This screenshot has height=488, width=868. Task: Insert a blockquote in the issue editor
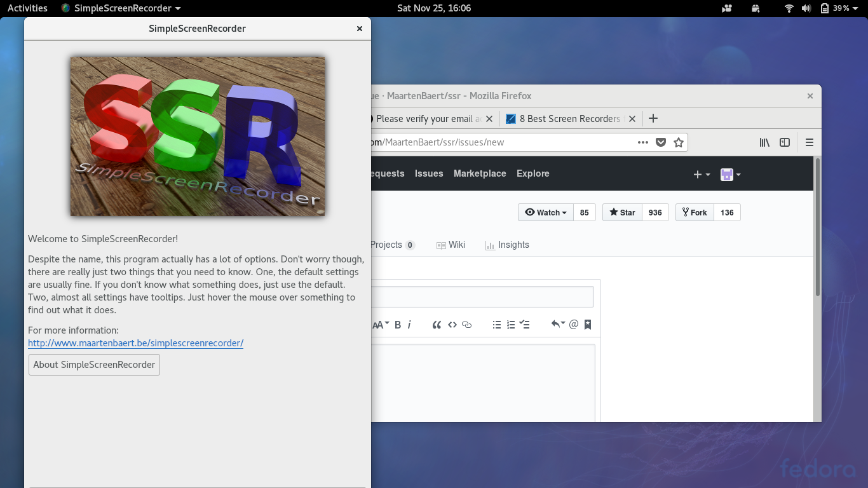[x=437, y=324]
